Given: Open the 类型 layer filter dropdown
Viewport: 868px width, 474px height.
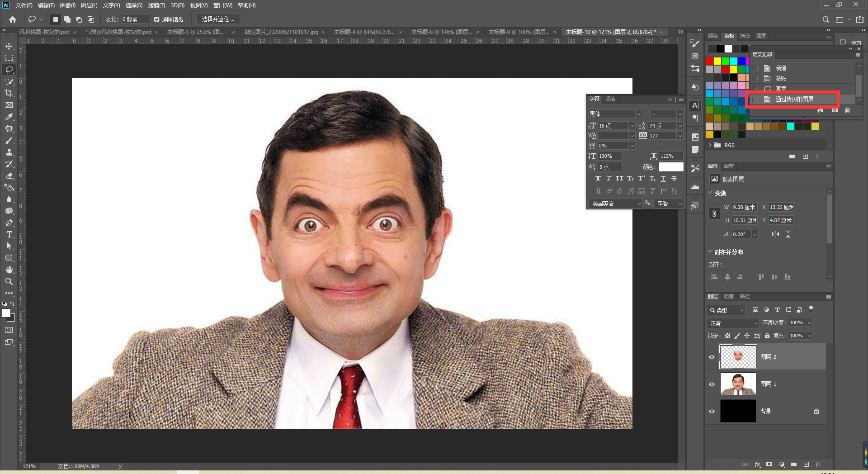Looking at the screenshot, I should point(726,310).
